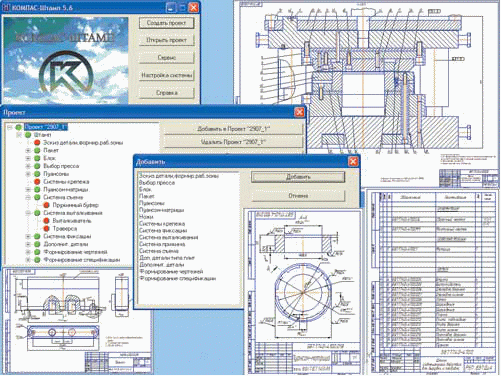
Task: Click red status icon of Пружинный буфер
Action: 47,205
